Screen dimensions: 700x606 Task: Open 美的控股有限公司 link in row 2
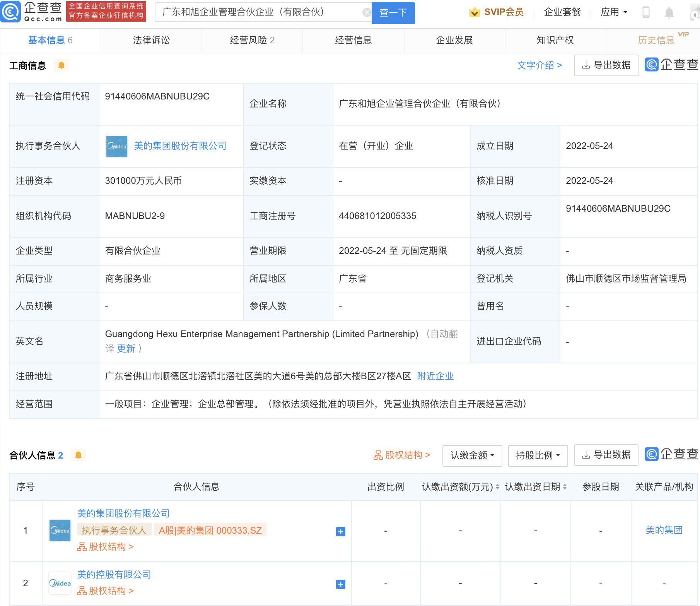click(x=114, y=575)
